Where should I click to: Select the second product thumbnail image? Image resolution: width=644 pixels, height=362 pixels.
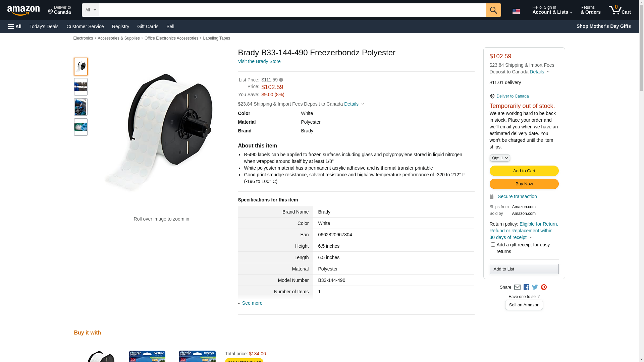81,87
